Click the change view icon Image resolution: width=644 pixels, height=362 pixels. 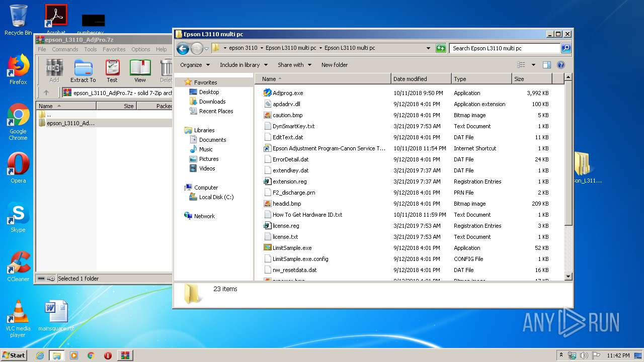521,65
